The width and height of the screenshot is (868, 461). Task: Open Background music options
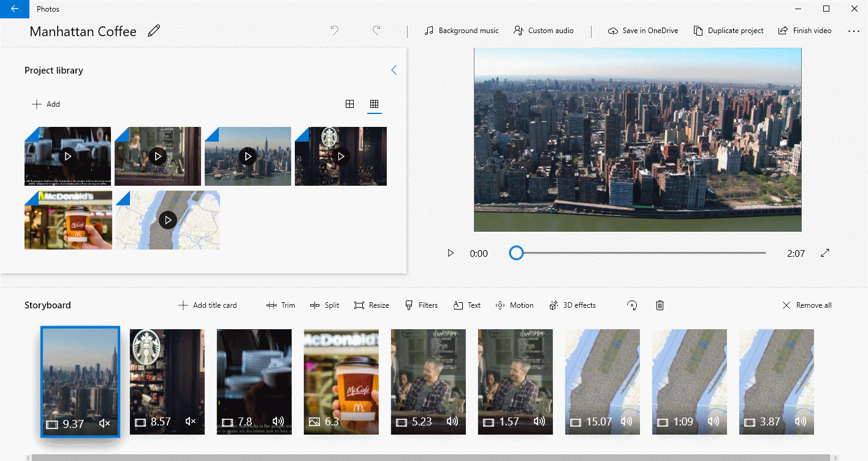pos(461,30)
